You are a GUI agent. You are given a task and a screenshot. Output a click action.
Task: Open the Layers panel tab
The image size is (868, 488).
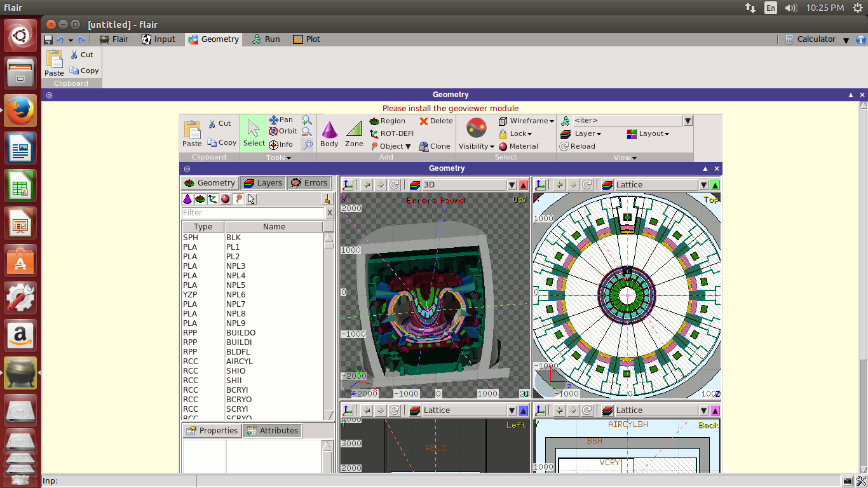point(263,183)
